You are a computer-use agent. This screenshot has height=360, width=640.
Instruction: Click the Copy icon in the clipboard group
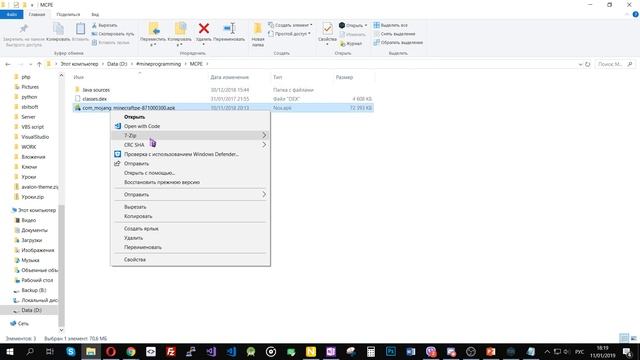click(x=58, y=29)
